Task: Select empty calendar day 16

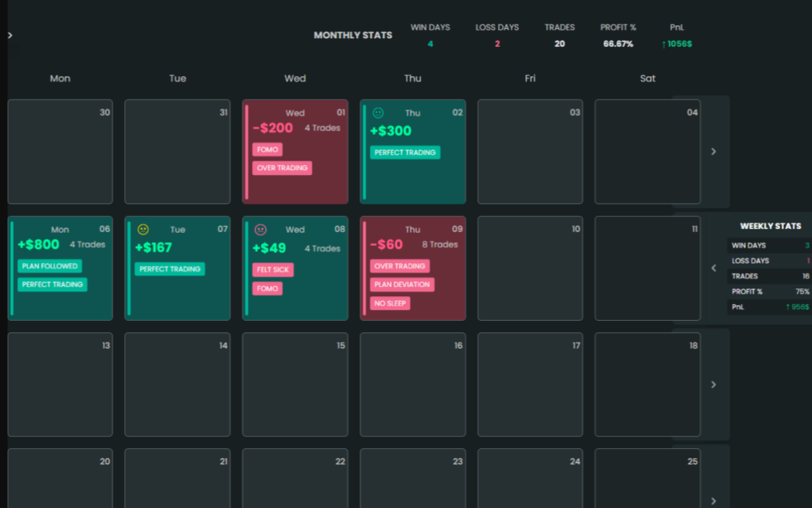Action: [413, 384]
